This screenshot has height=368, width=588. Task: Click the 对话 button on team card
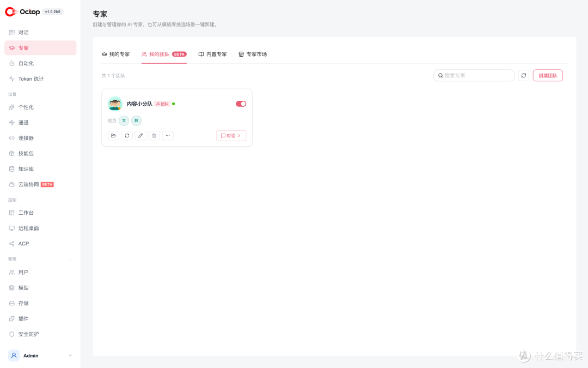click(x=231, y=136)
